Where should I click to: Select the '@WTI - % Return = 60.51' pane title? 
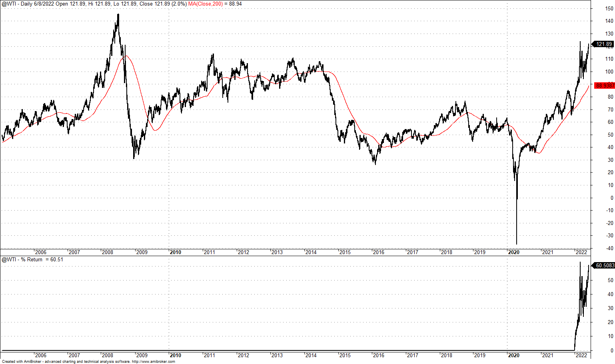[32, 259]
